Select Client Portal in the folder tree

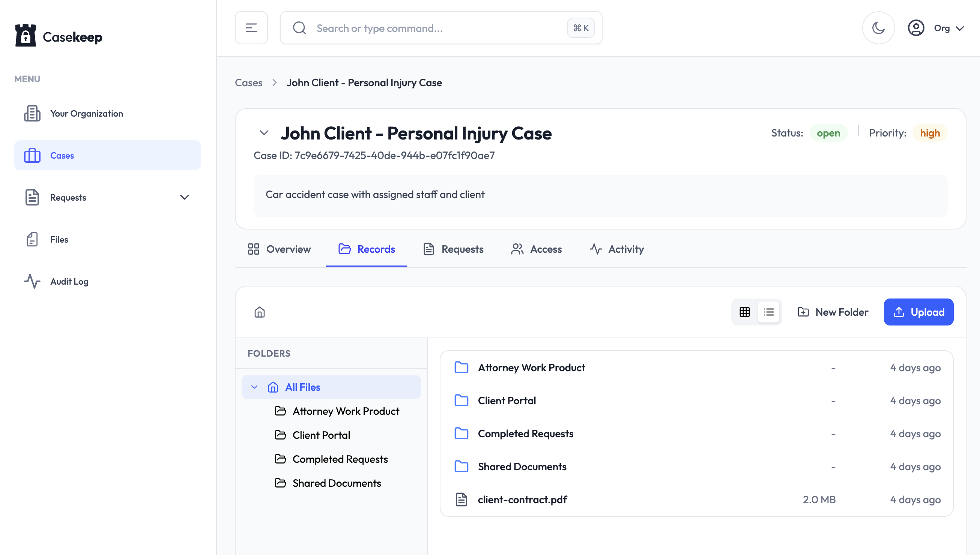(321, 435)
